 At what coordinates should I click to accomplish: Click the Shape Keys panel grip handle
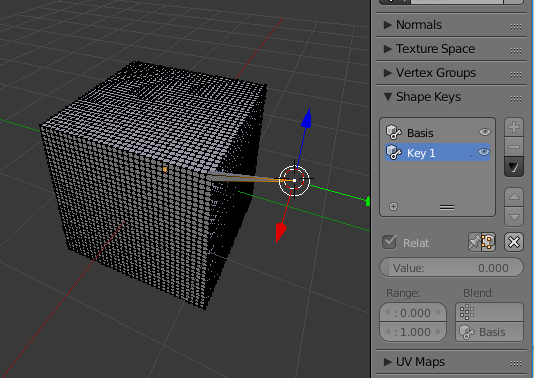tap(516, 98)
